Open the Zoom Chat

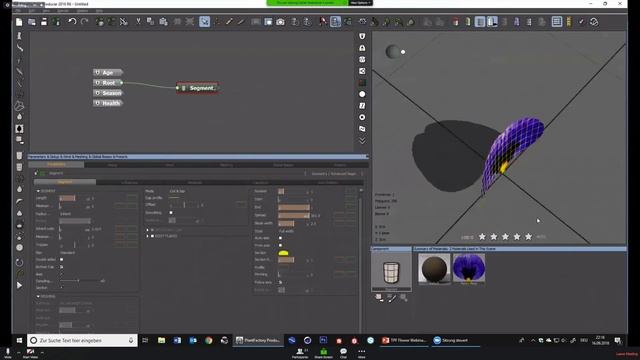(x=343, y=353)
